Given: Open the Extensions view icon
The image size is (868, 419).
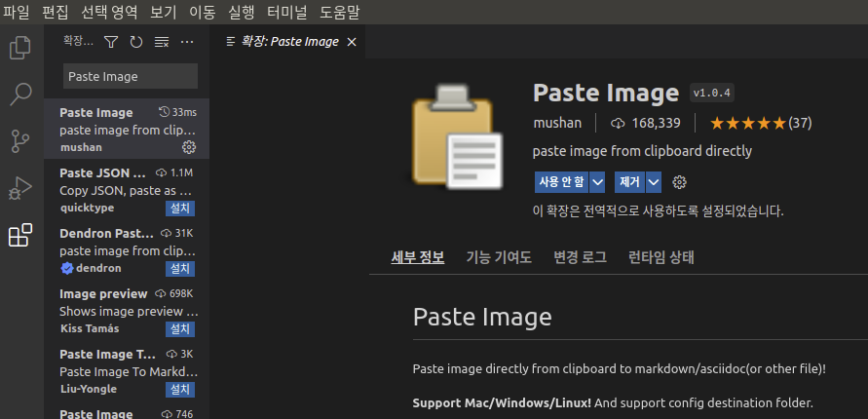Looking at the screenshot, I should coord(20,235).
